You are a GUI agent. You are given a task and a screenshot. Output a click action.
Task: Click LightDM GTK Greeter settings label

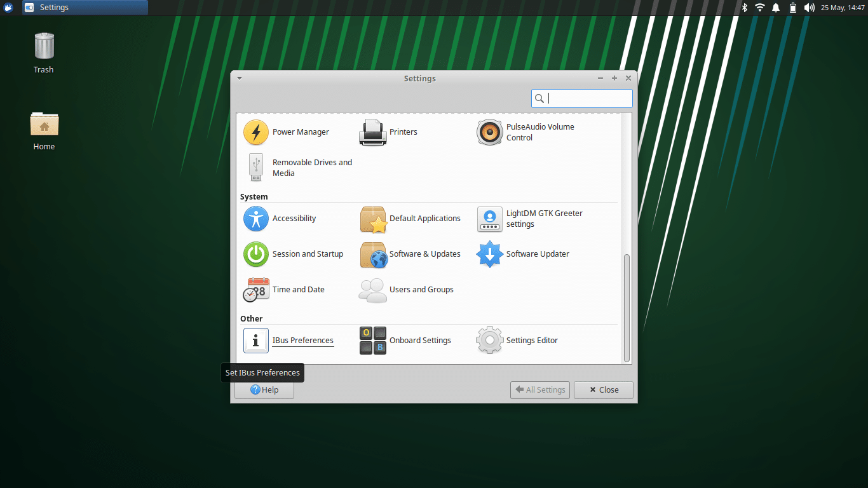click(545, 219)
